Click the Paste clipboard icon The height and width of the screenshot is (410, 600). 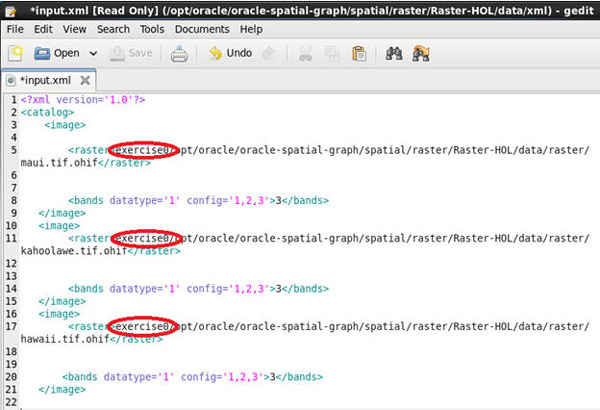359,54
